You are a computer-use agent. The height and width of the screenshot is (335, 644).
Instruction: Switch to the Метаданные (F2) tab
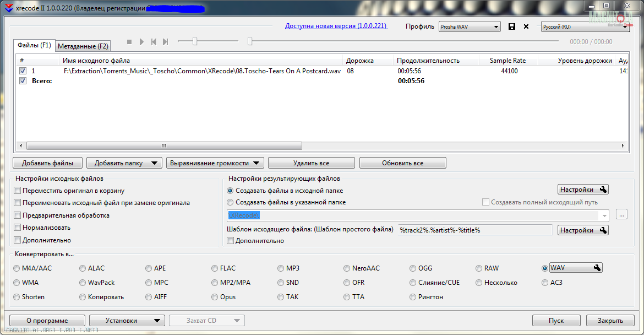(x=83, y=46)
